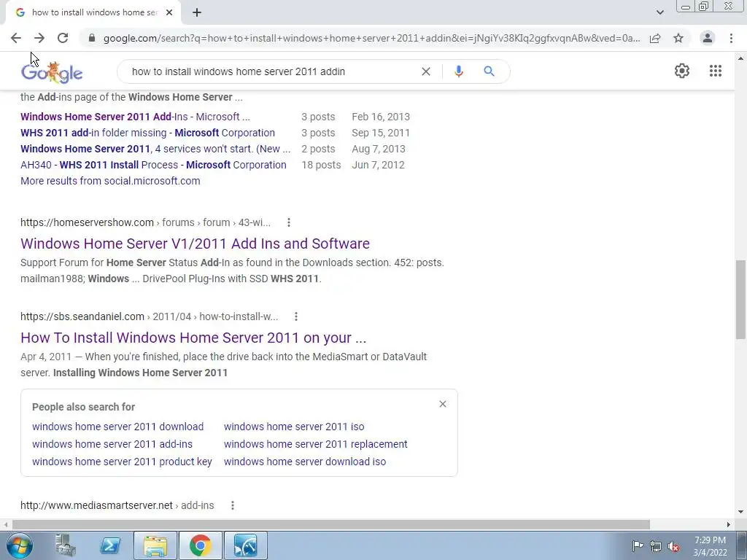Open the Chrome profile avatar
This screenshot has height=560, width=747.
(708, 38)
